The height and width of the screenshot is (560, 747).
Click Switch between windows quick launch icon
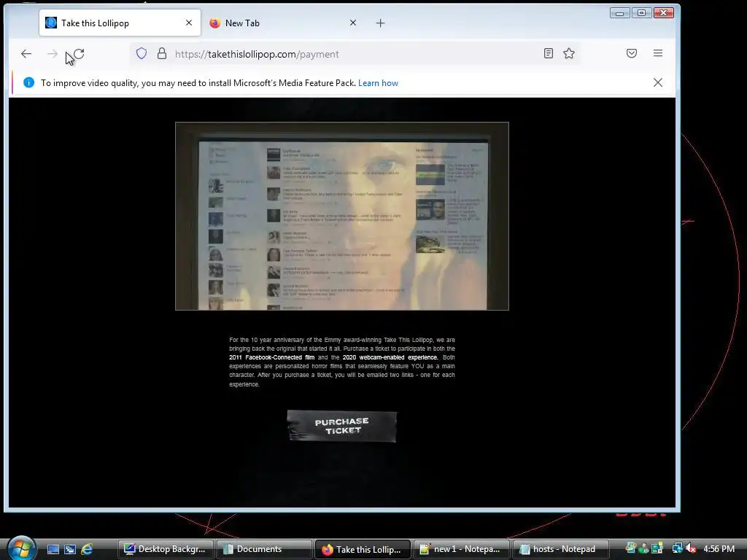[70, 549]
